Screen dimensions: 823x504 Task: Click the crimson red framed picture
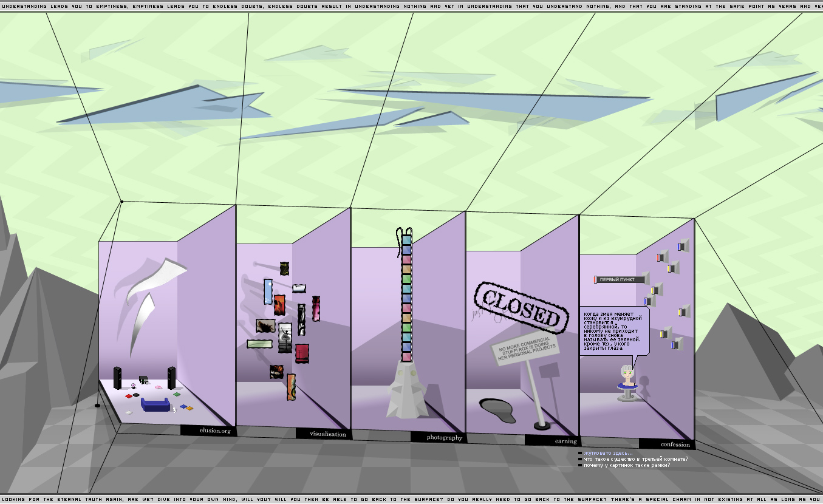[302, 353]
